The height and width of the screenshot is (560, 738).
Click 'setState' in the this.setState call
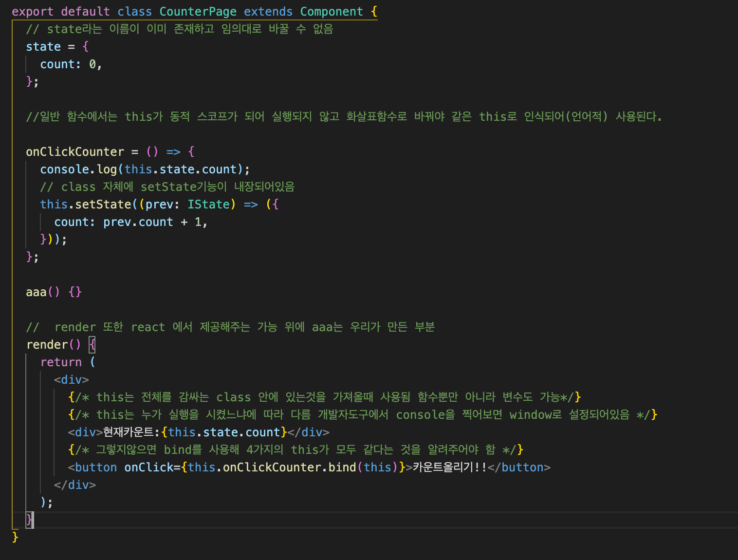pyautogui.click(x=103, y=205)
